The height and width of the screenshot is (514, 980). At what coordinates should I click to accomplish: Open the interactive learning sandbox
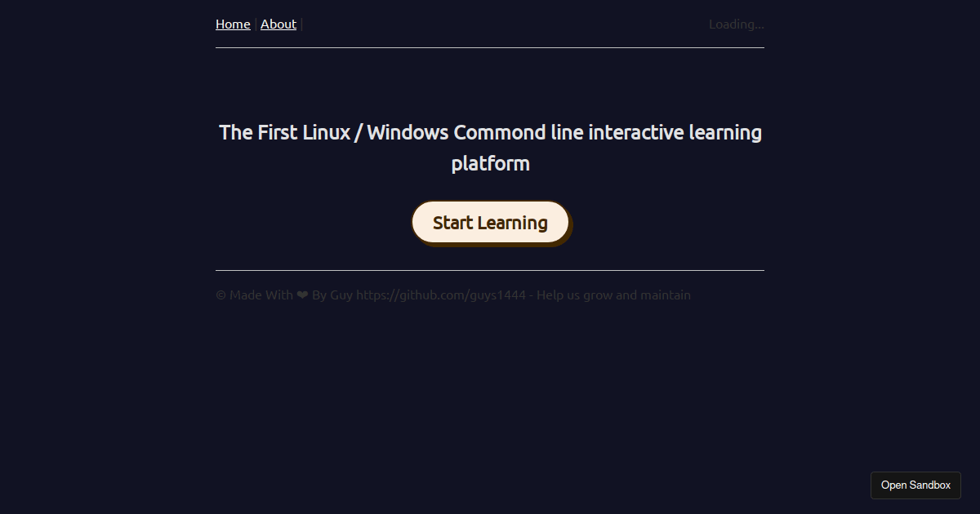915,485
